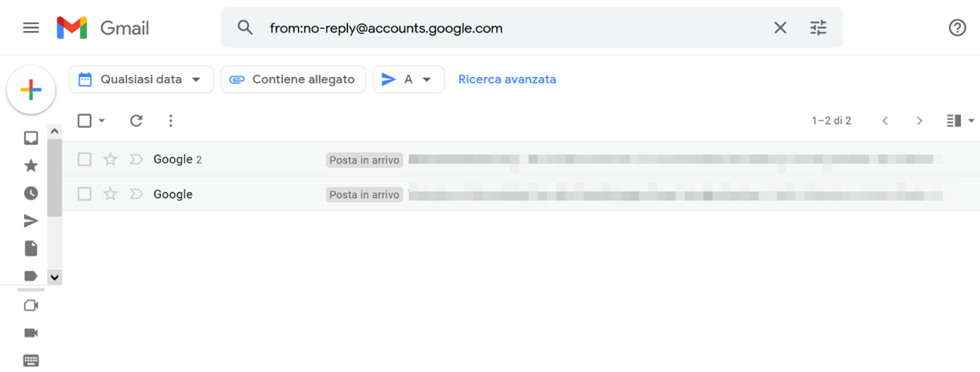Star the second Google email
Image resolution: width=980 pixels, height=372 pixels.
[110, 194]
